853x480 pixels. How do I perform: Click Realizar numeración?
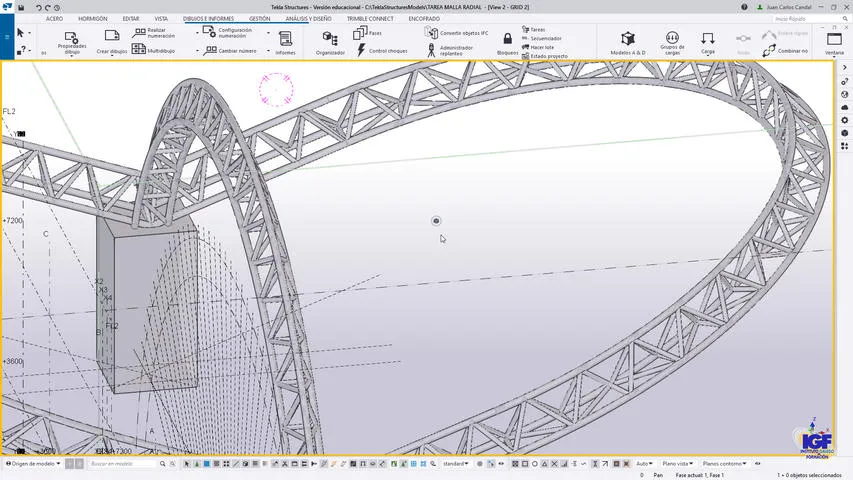pos(154,33)
